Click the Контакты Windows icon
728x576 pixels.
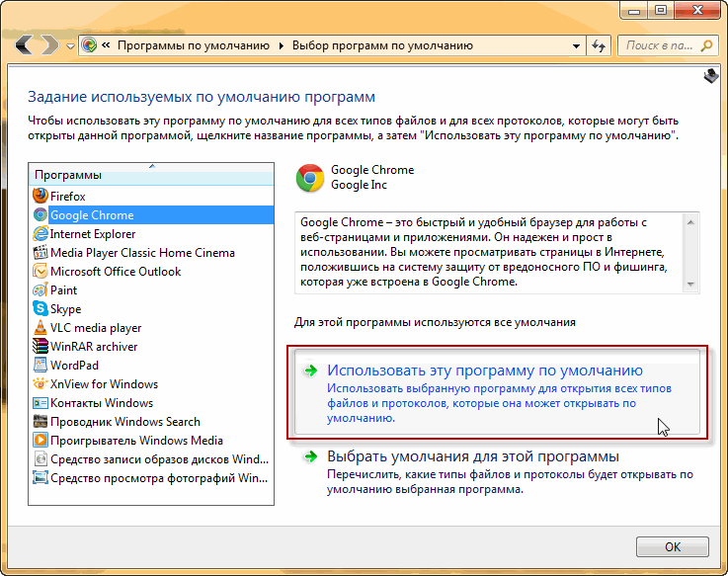(40, 403)
